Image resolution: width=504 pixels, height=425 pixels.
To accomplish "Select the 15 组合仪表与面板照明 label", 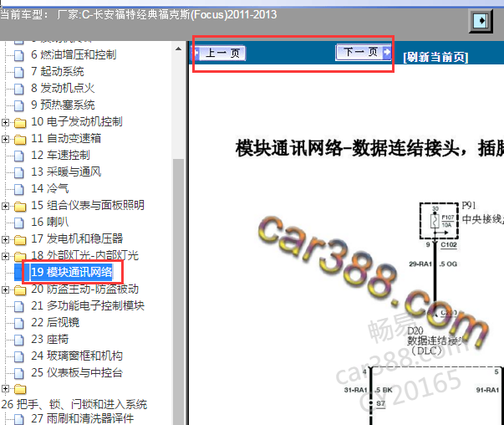I will point(88,205).
